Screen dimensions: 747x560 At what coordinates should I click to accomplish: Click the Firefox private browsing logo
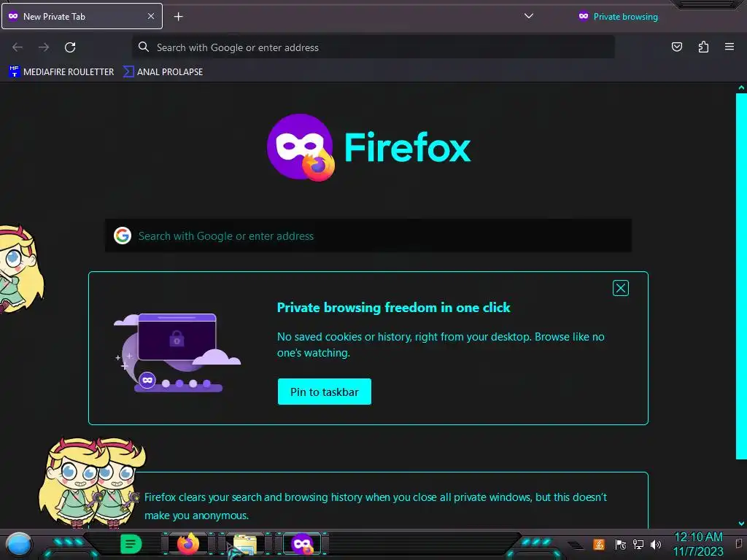pyautogui.click(x=368, y=147)
